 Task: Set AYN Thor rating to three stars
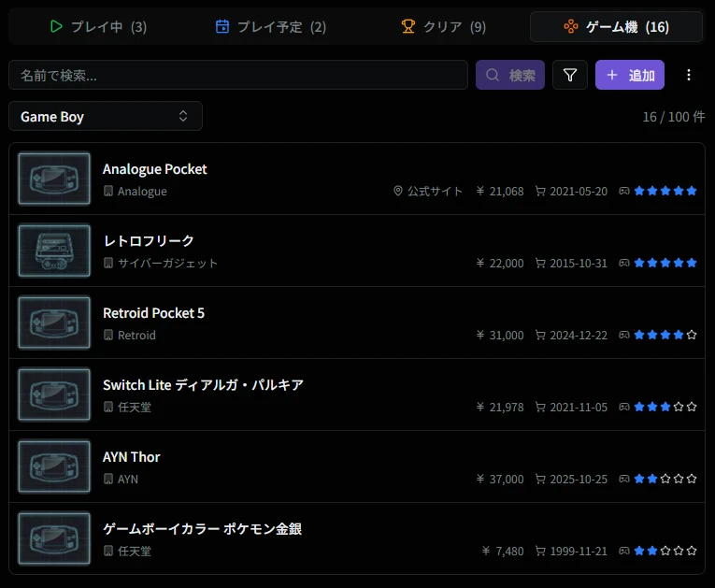click(665, 479)
